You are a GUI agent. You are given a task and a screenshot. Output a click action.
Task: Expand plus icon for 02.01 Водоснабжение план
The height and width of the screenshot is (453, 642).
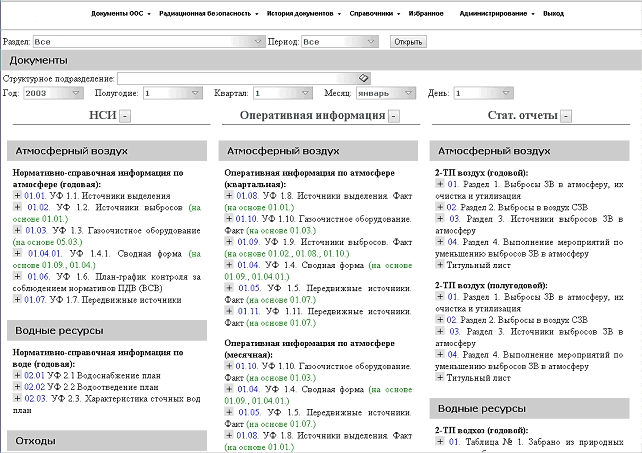pyautogui.click(x=17, y=375)
